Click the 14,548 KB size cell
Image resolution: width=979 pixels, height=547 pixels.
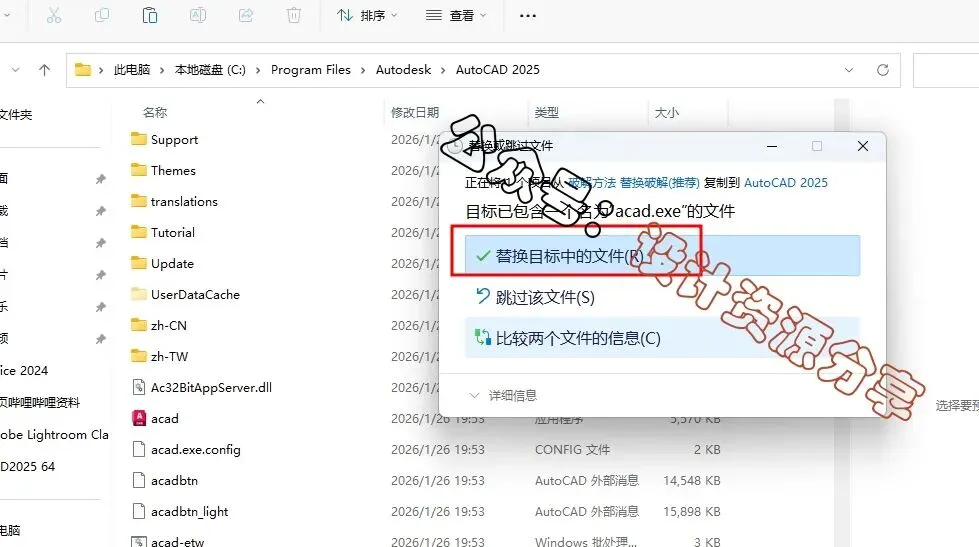coord(692,480)
